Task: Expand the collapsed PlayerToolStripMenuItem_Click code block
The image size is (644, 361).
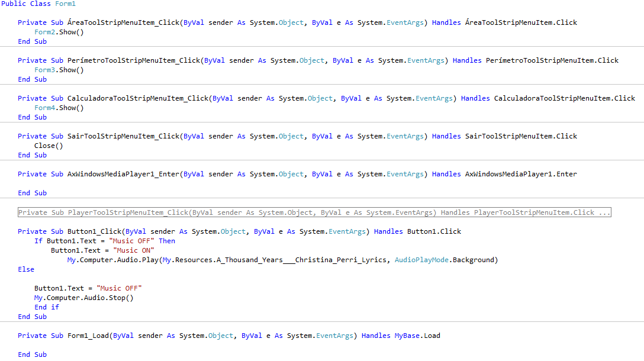Action: (314, 212)
